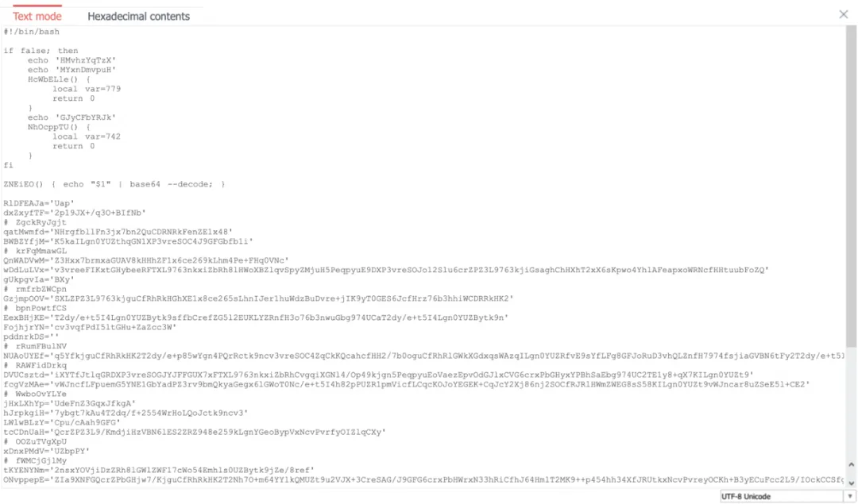
Task: Click the xDnxPMdV='UZbpPY' variable line
Action: [46, 451]
